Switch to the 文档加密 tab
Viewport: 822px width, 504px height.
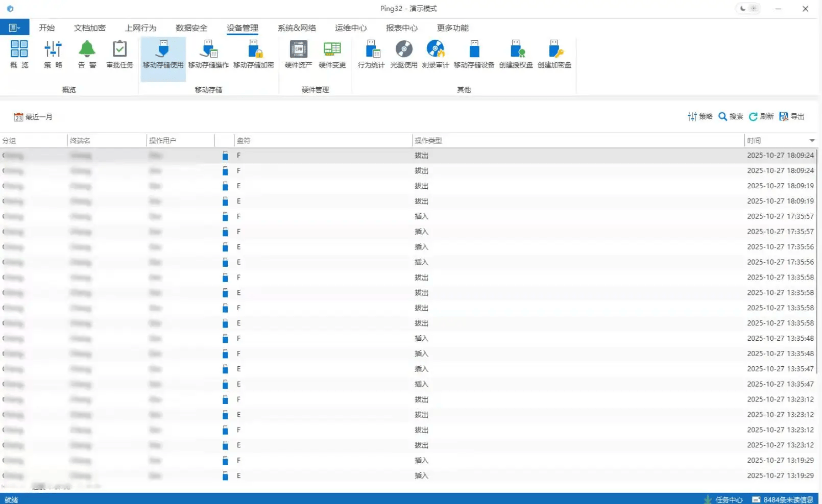[x=89, y=28]
